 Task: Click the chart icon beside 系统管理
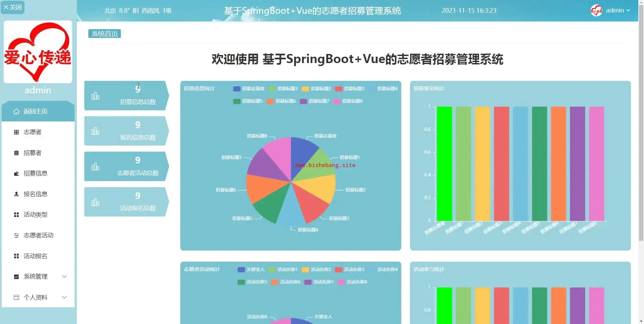16,277
